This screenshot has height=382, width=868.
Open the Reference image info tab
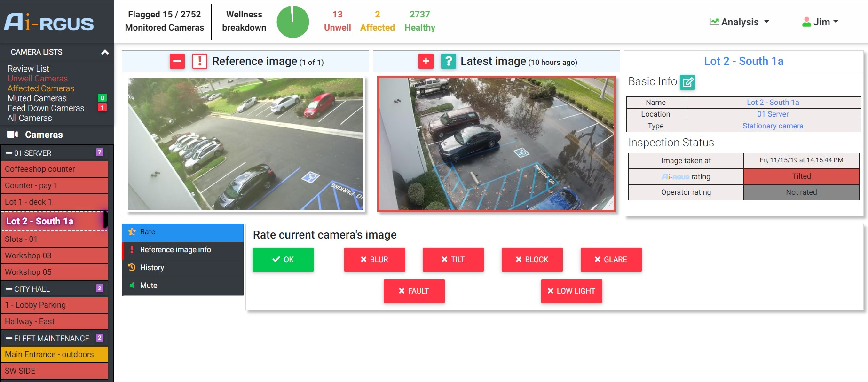pos(175,250)
